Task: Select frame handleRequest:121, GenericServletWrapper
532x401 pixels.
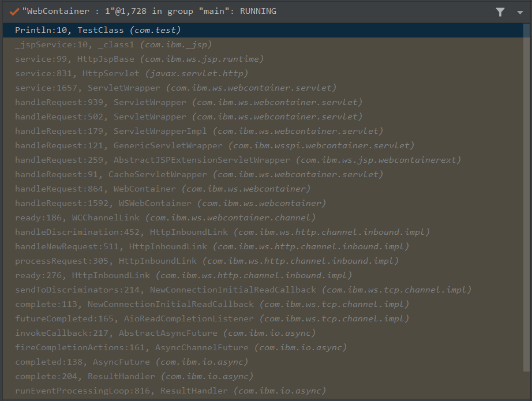Action: pos(263,145)
